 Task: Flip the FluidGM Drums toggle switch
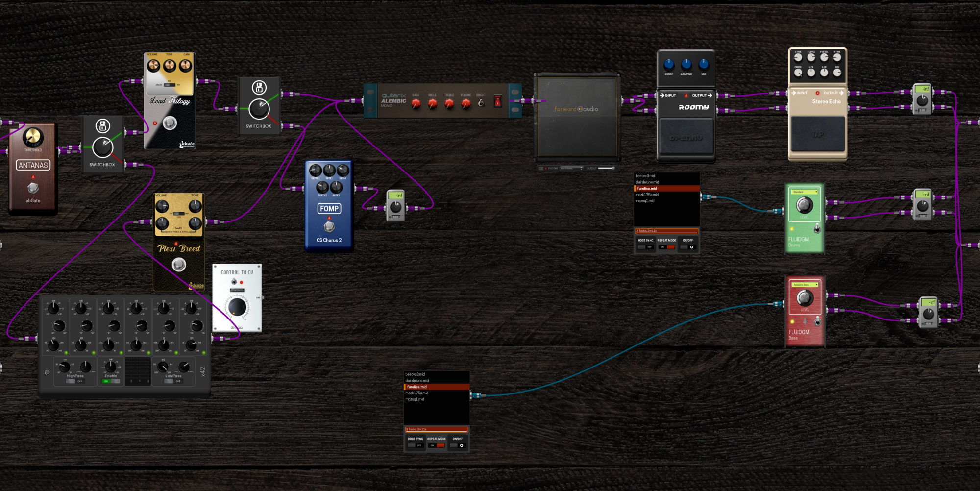pyautogui.click(x=817, y=229)
